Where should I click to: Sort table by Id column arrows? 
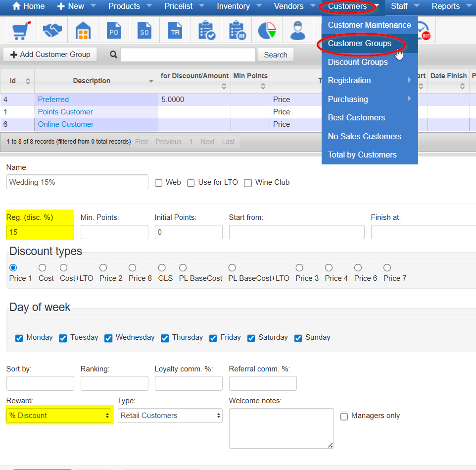click(28, 81)
